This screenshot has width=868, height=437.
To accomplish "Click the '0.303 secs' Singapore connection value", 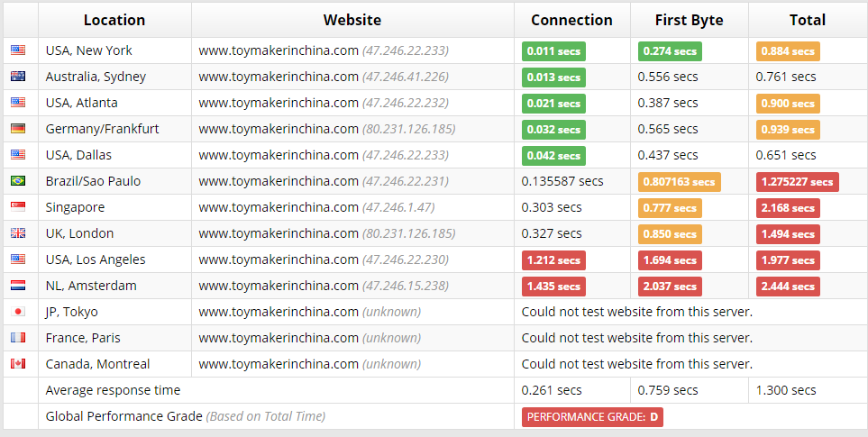I will pyautogui.click(x=552, y=207).
